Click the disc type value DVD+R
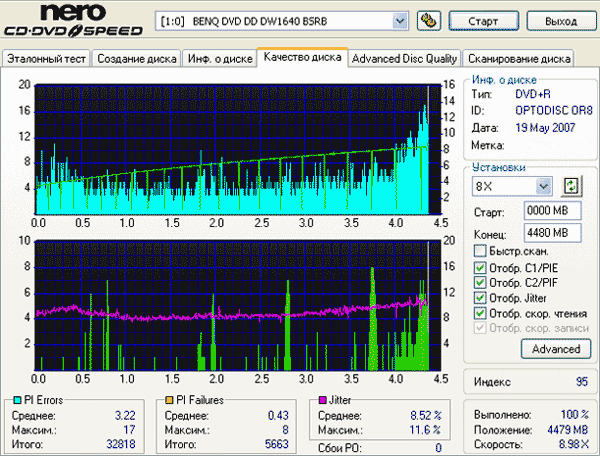The height and width of the screenshot is (456, 600). pyautogui.click(x=533, y=94)
